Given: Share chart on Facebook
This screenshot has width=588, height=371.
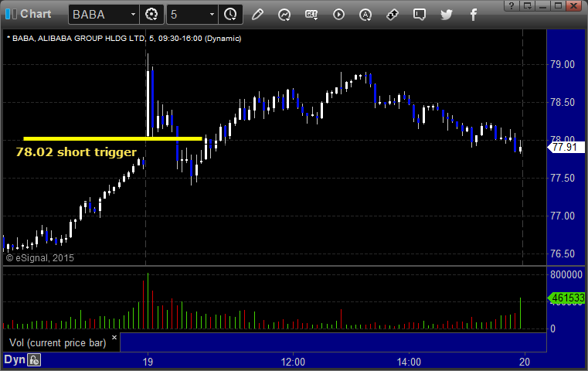Looking at the screenshot, I should pos(473,15).
